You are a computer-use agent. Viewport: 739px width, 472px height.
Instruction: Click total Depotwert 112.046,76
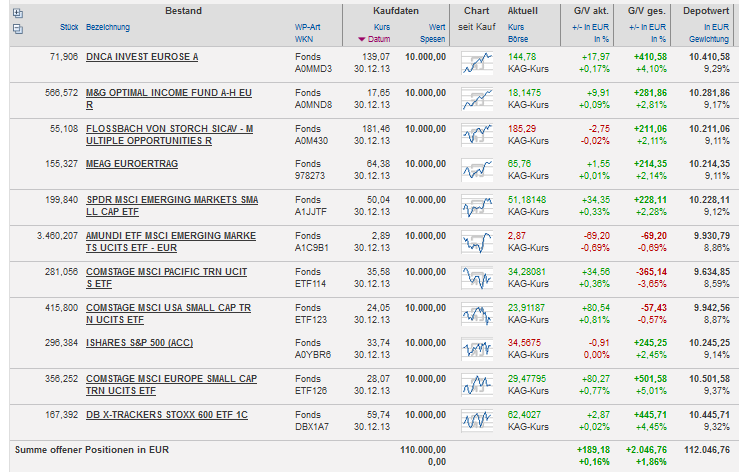(x=707, y=450)
